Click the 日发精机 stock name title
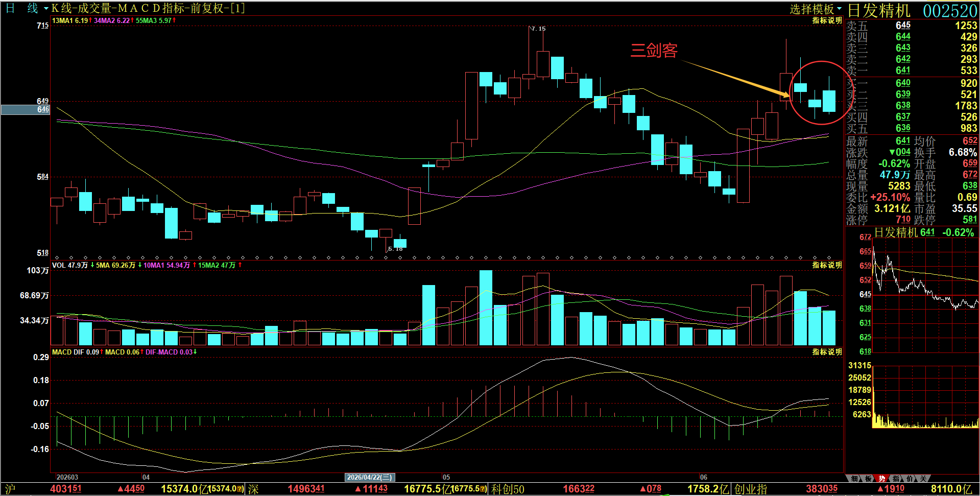This screenshot has height=496, width=980. tap(879, 11)
